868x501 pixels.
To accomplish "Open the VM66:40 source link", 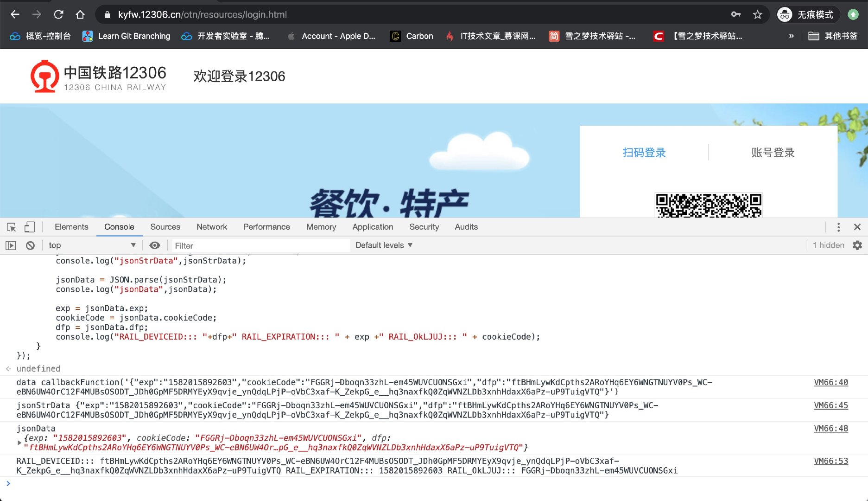I will coord(831,382).
